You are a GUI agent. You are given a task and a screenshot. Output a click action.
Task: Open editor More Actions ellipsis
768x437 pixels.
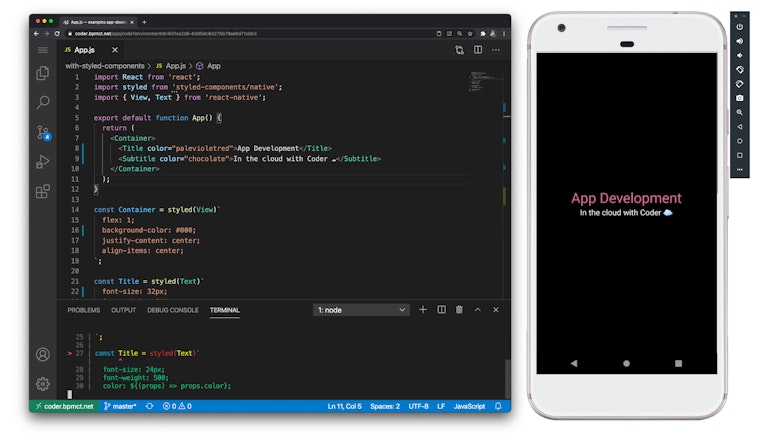496,50
